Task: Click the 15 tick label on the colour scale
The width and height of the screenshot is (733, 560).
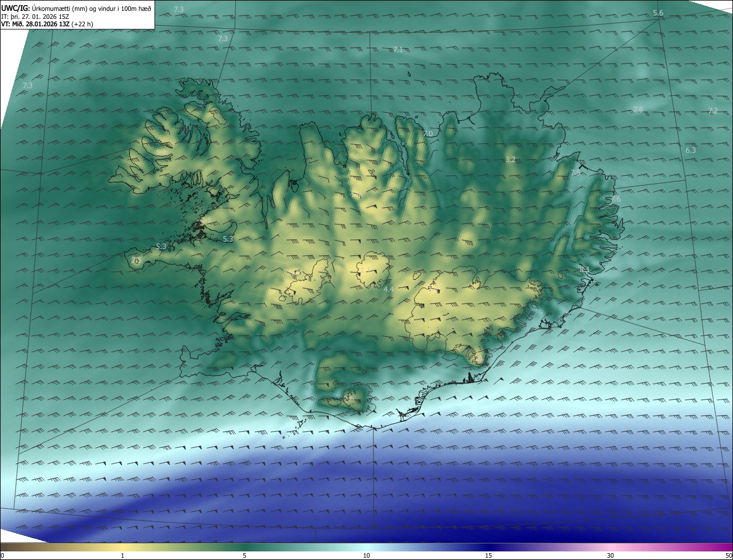Action: [488, 555]
